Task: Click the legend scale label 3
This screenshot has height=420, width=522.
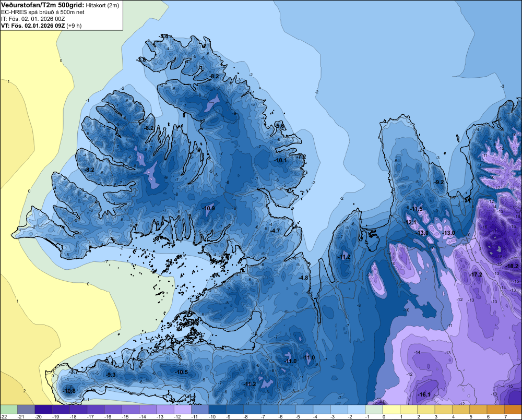Action: (x=436, y=417)
